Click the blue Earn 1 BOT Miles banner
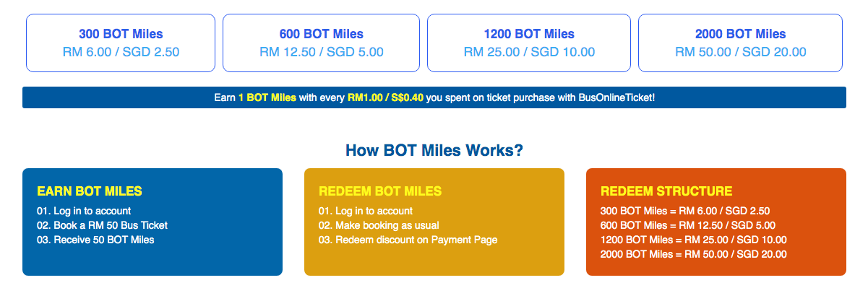Viewport: 868px width, 301px height. click(x=434, y=97)
